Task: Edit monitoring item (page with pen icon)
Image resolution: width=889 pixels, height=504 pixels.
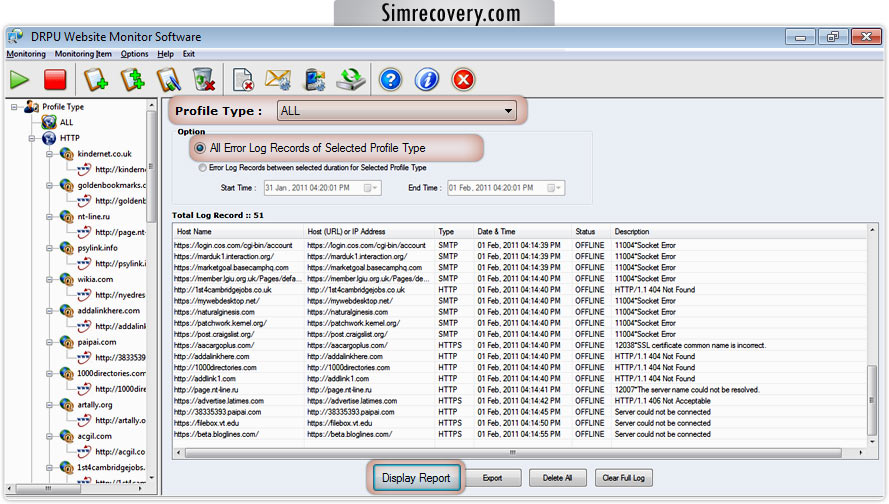Action: (168, 79)
